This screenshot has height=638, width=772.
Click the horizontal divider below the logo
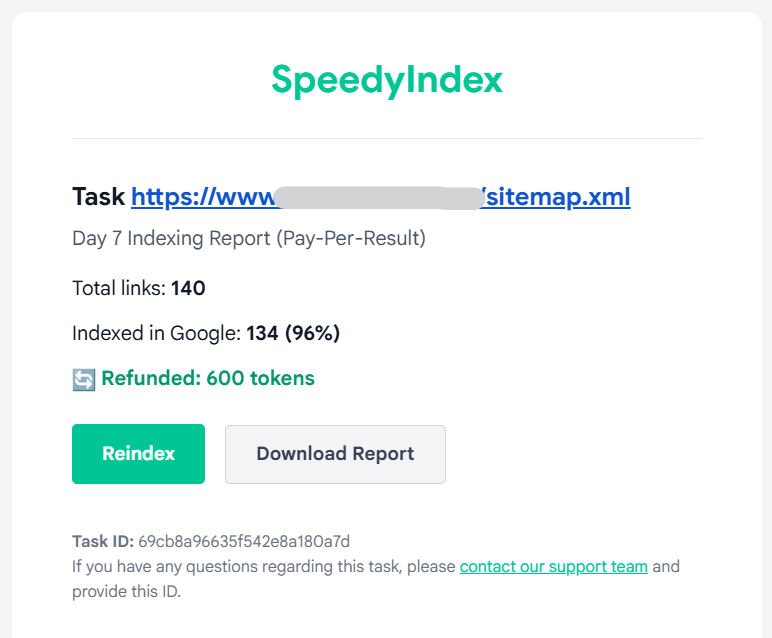387,138
